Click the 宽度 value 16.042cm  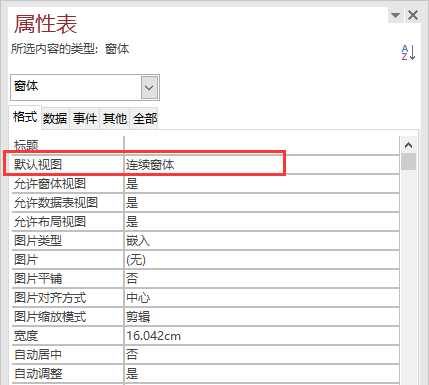[262, 336]
